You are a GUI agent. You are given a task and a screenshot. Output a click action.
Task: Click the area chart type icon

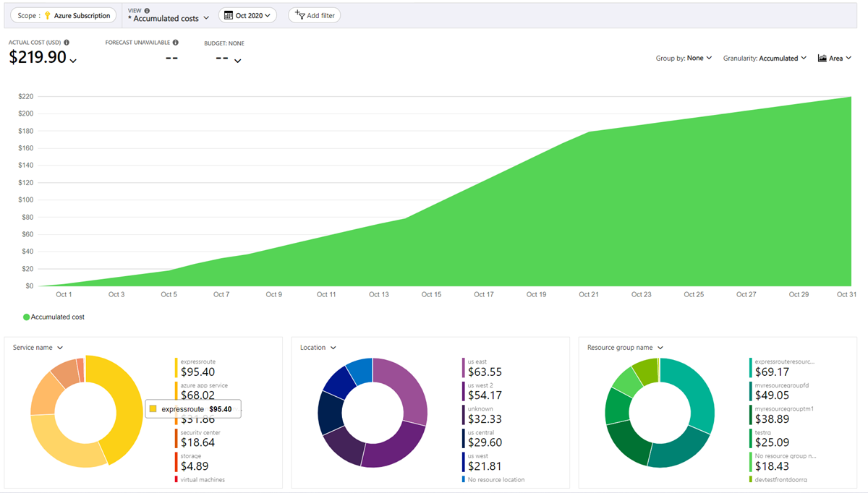tap(823, 58)
